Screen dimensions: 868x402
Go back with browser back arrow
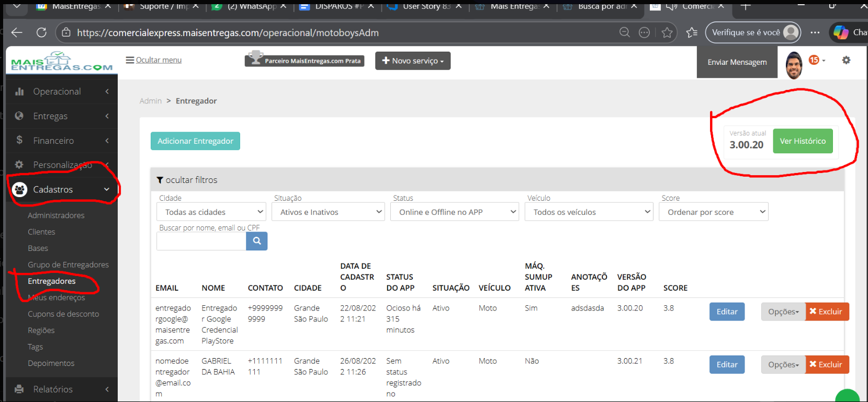pos(17,32)
